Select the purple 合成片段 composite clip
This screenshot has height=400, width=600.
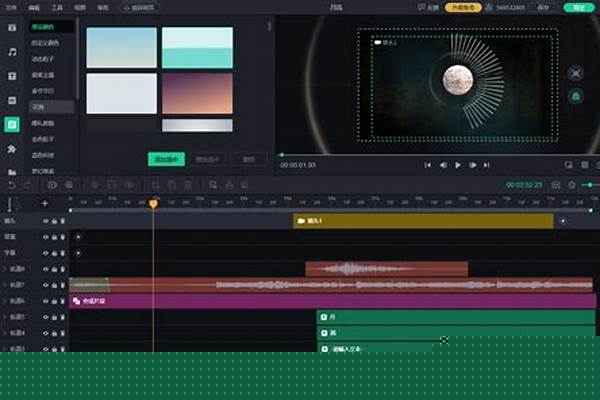tap(332, 301)
